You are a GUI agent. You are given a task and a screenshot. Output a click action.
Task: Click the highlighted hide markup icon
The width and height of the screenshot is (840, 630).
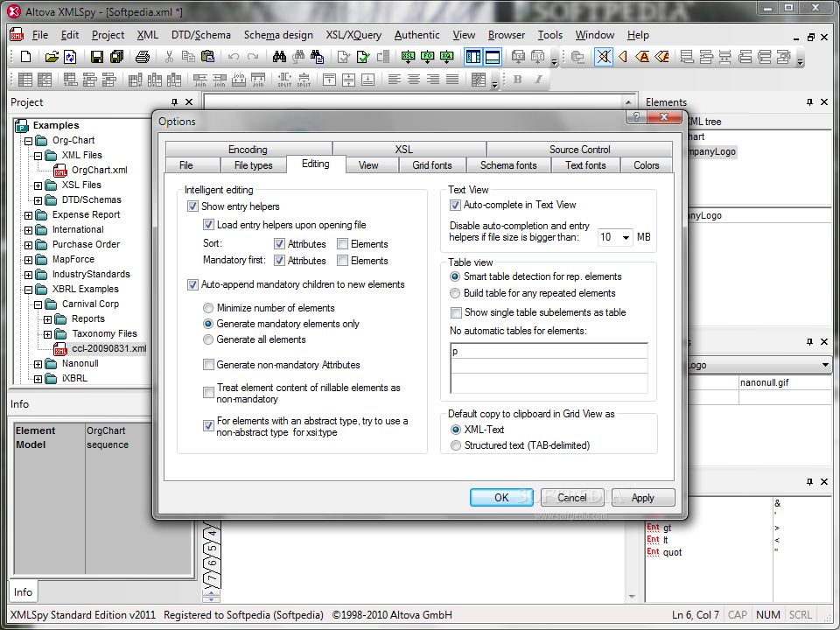pos(604,57)
